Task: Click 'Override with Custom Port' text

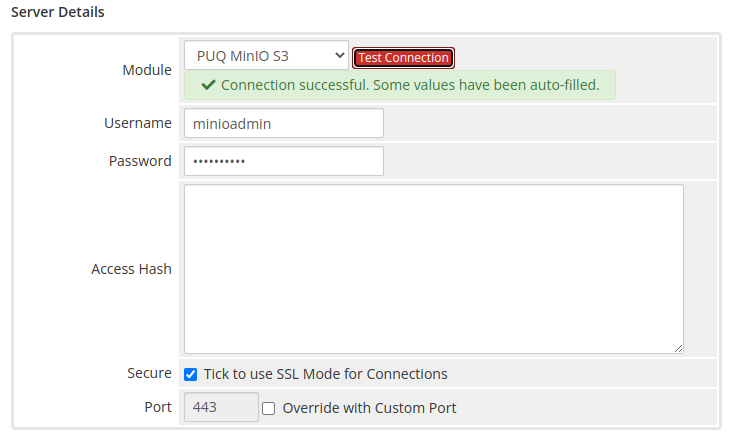Action: point(369,408)
